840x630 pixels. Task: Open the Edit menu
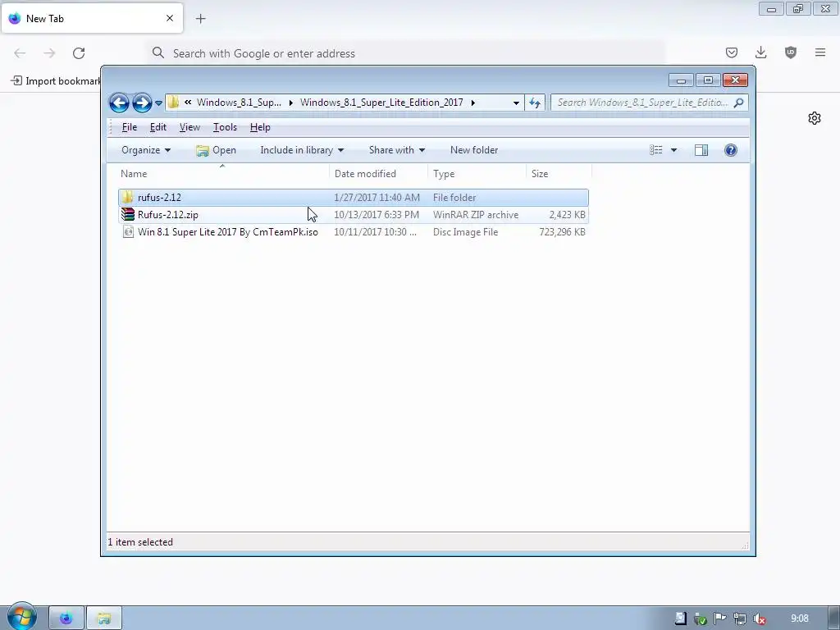coord(157,127)
